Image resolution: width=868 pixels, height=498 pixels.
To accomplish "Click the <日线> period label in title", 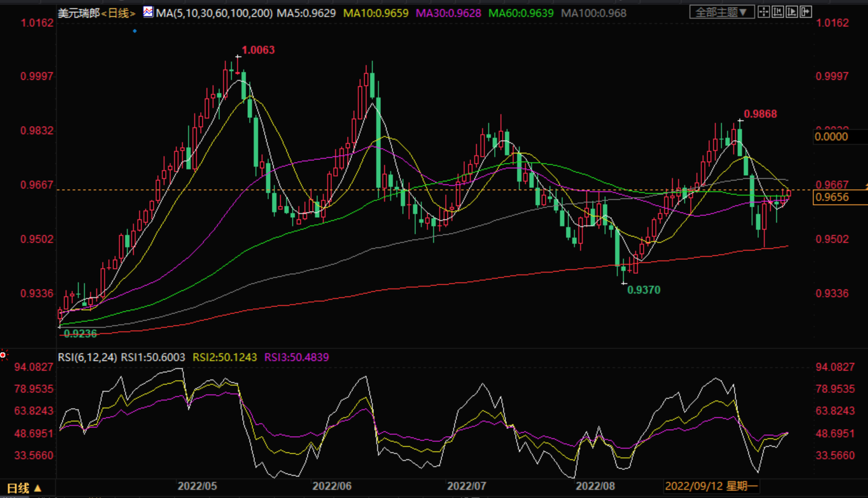I will click(118, 13).
